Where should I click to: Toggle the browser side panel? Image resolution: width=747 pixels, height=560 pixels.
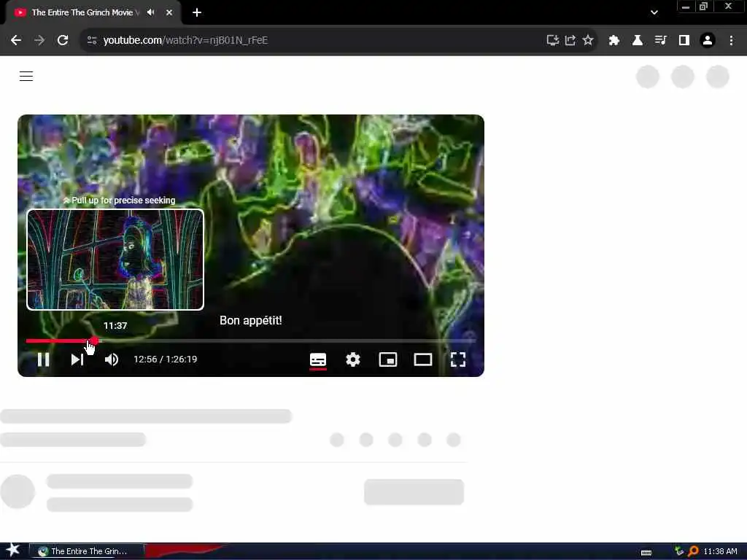pyautogui.click(x=684, y=41)
